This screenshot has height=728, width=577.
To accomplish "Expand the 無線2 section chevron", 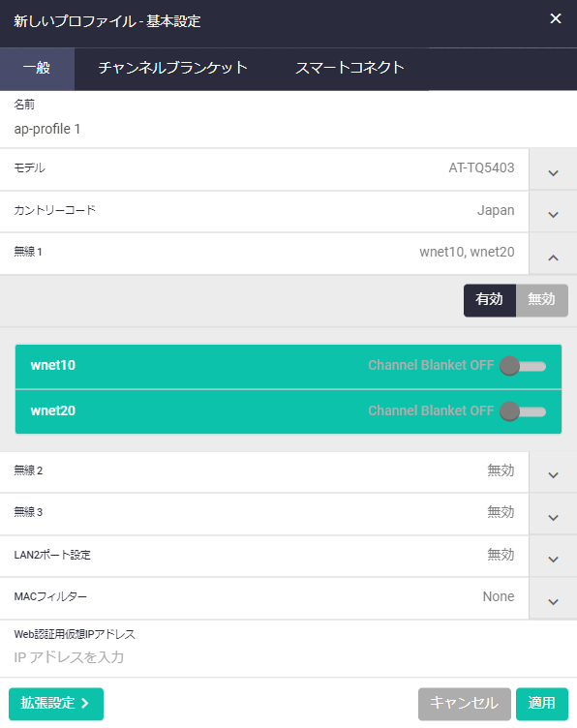I will click(x=553, y=472).
